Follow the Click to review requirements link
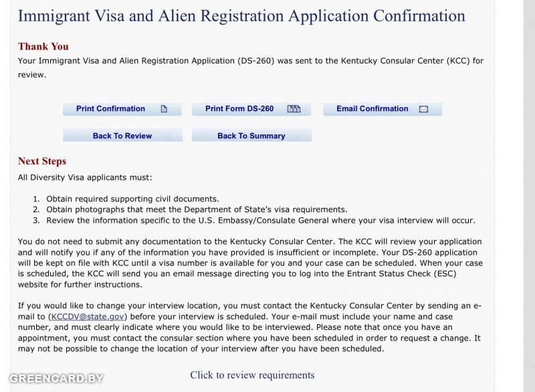The height and width of the screenshot is (392, 535). tap(252, 375)
